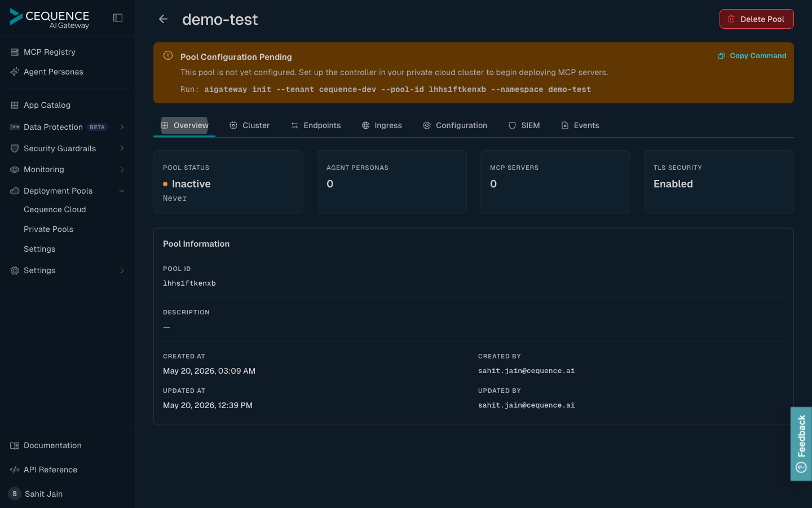Viewport: 812px width, 508px height.
Task: Click the Deployment Pools cloud icon
Action: (x=15, y=191)
